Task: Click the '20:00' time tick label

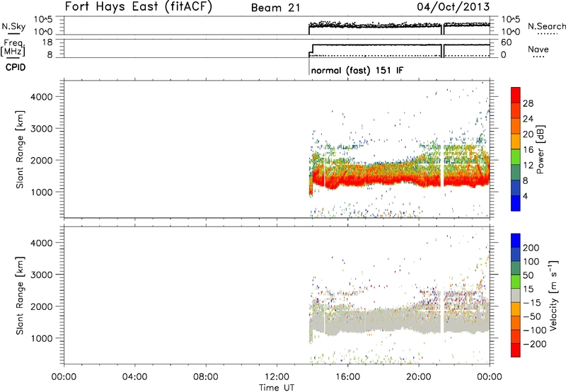Action: (419, 377)
